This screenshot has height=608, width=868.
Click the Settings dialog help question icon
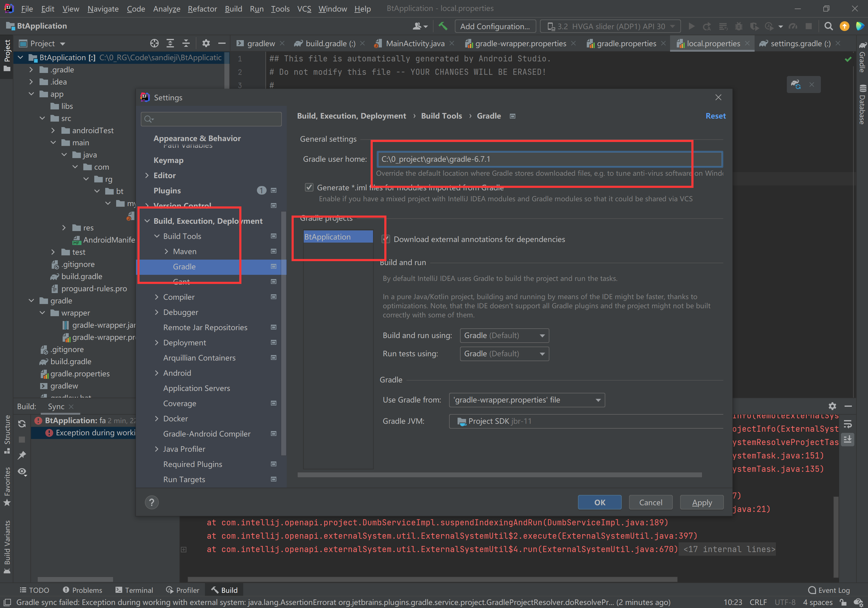click(152, 503)
